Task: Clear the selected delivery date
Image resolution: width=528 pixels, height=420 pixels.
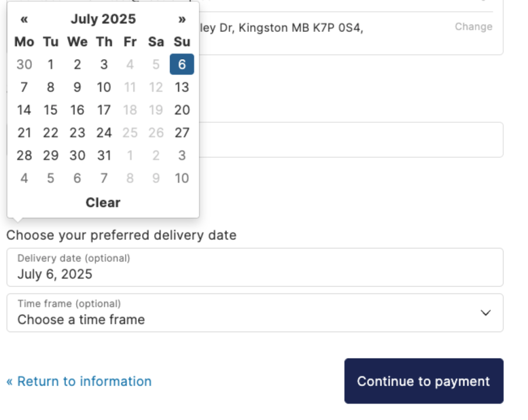Action: tap(103, 203)
